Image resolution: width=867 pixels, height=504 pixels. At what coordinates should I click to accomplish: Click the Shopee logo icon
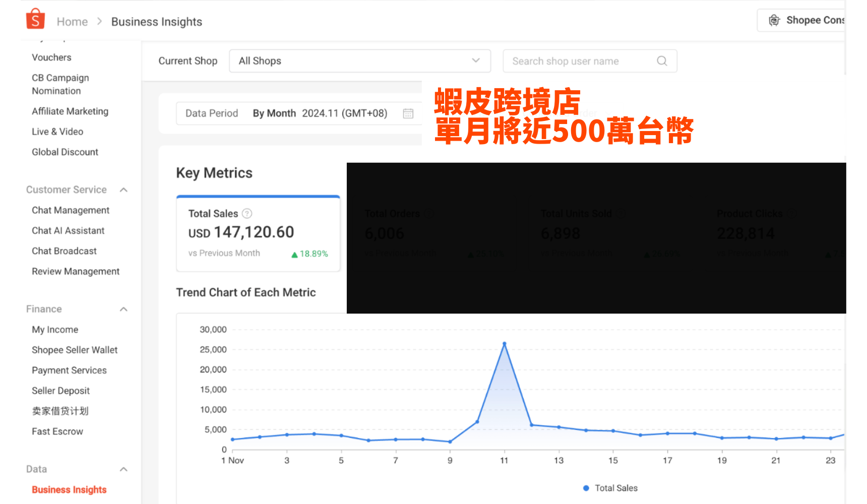pyautogui.click(x=35, y=20)
